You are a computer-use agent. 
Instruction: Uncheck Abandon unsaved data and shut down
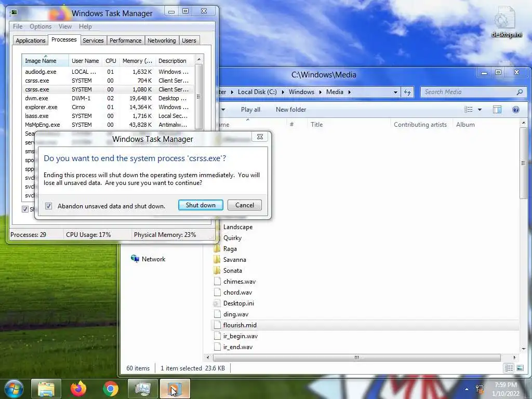coord(48,206)
